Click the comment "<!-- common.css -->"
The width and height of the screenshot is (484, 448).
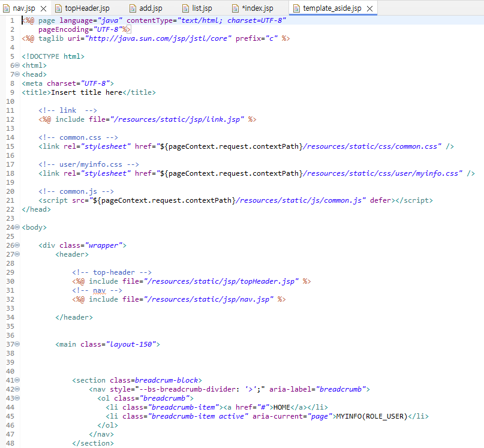(79, 137)
